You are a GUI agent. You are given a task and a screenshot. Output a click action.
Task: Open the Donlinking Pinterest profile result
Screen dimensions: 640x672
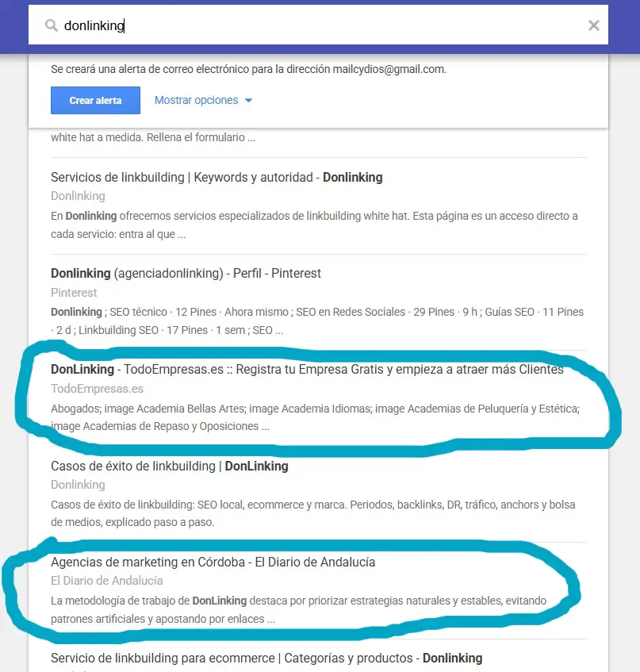coord(186,274)
